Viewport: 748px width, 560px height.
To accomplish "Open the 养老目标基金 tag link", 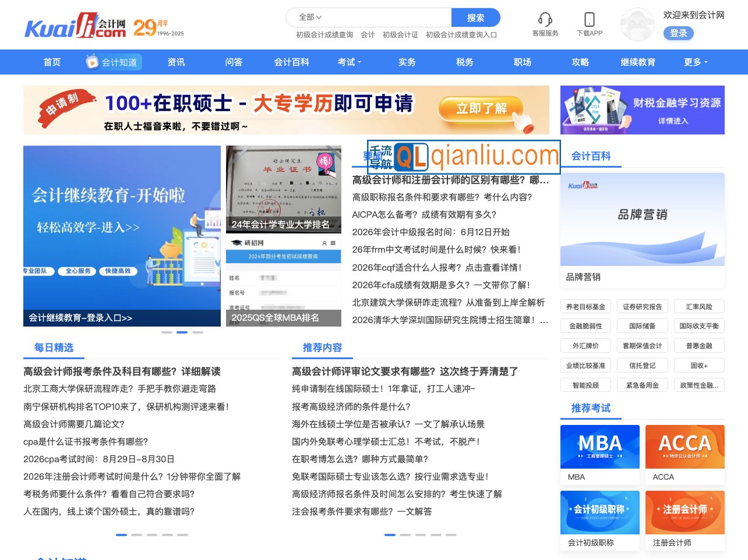I will coord(585,306).
